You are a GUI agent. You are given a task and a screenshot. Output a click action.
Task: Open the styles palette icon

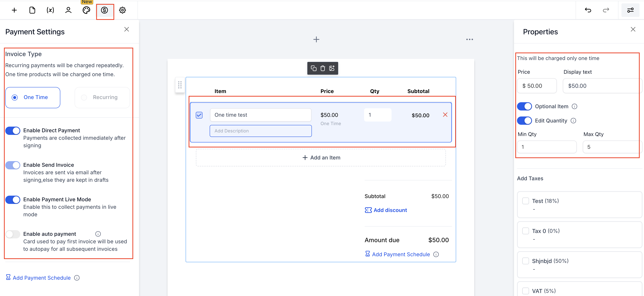point(86,10)
